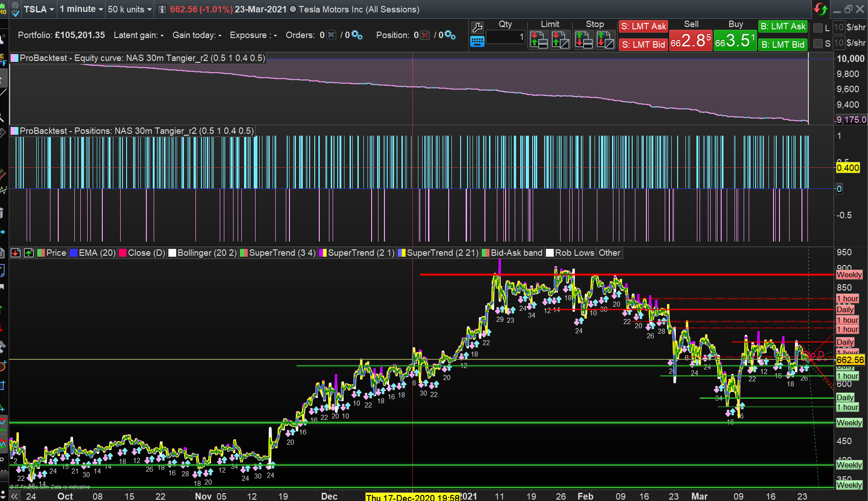The width and height of the screenshot is (868, 501).
Task: Click the green up-arrow indicator icon
Action: click(29, 253)
